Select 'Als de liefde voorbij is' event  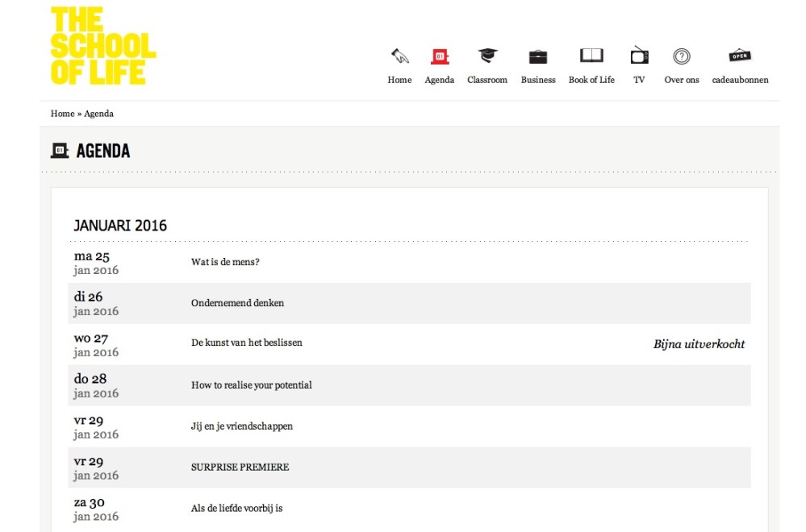point(236,508)
